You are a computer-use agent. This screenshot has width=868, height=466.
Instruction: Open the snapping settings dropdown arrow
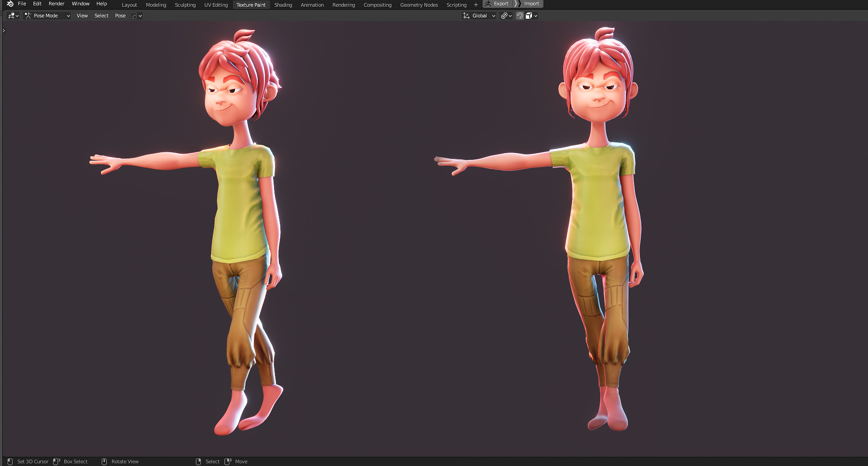pos(535,16)
